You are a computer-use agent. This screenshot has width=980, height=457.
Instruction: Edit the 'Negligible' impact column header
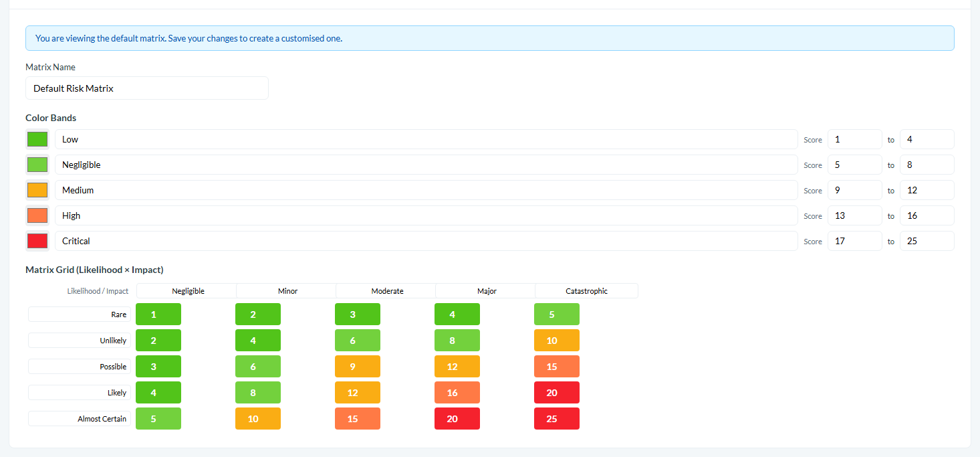(x=187, y=291)
